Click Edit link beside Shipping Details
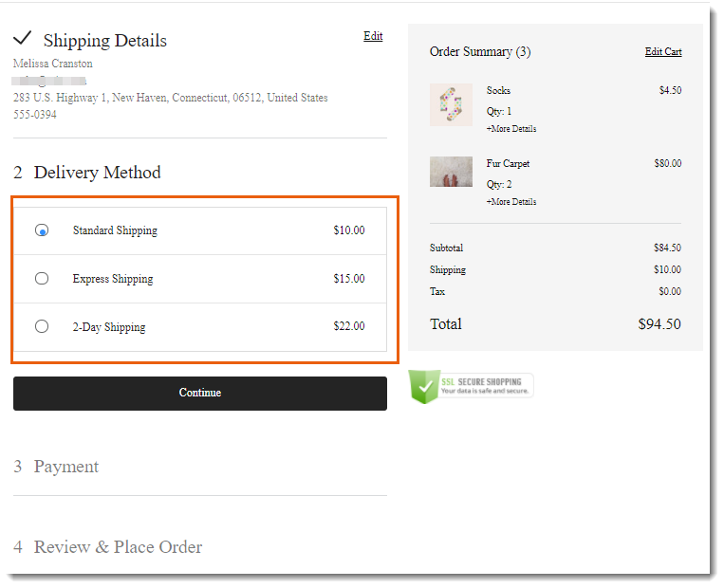The width and height of the screenshot is (724, 588). 373,36
